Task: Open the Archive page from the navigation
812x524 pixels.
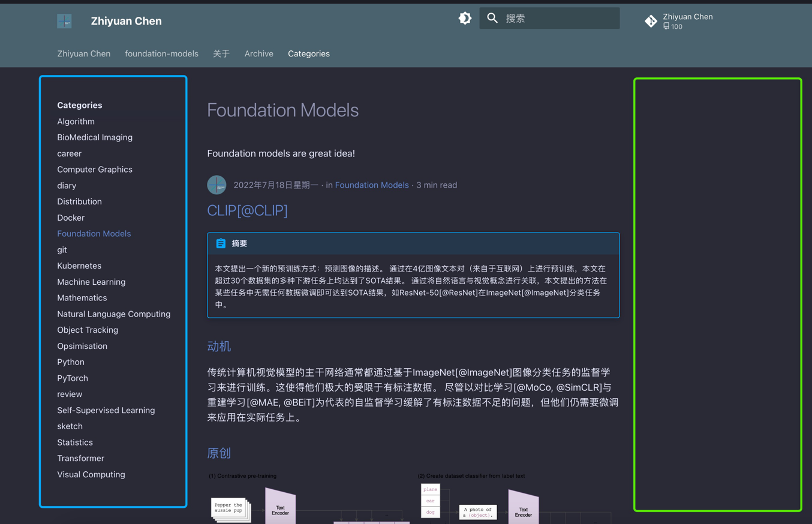Action: pos(258,53)
